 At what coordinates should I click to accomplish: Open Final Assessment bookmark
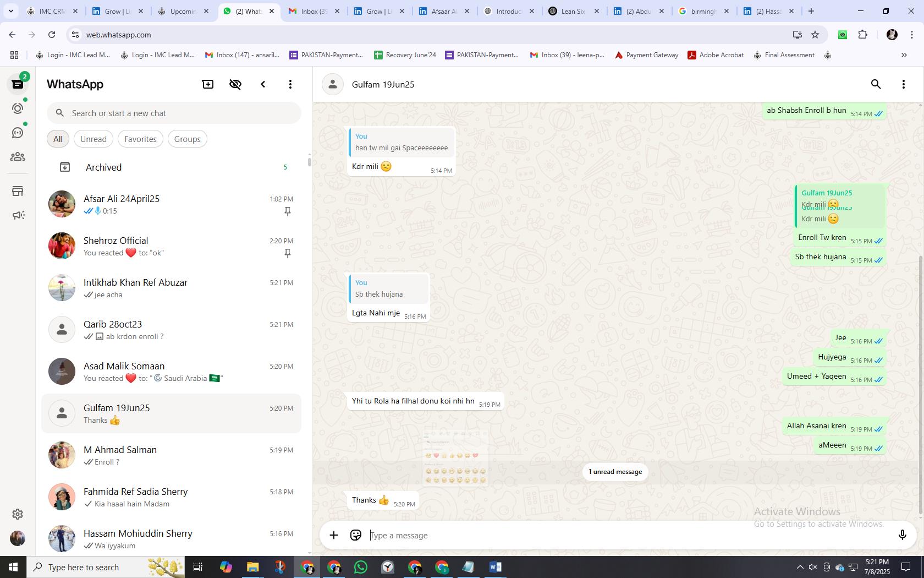784,55
